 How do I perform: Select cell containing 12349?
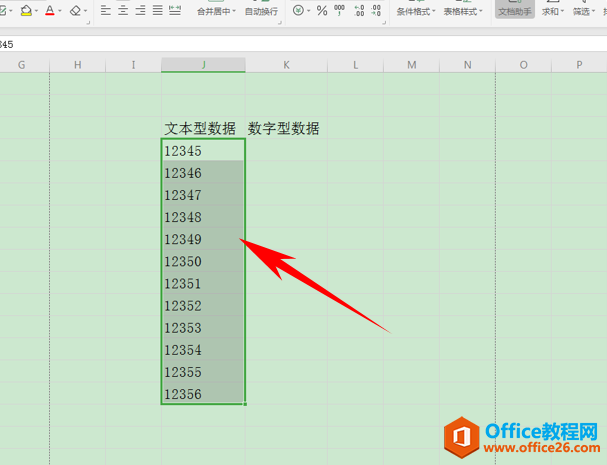[x=203, y=239]
